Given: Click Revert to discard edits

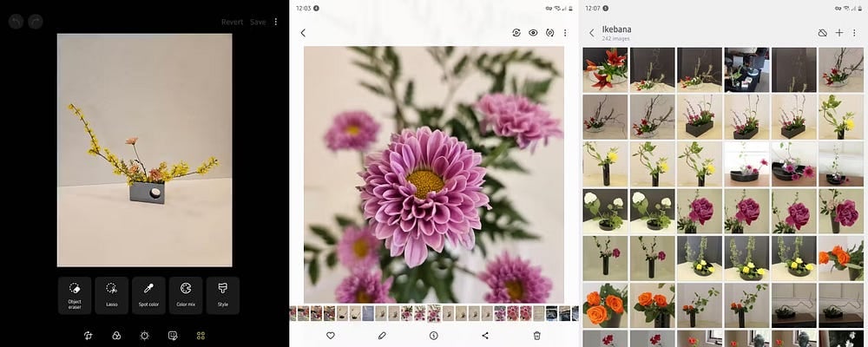Looking at the screenshot, I should (232, 22).
